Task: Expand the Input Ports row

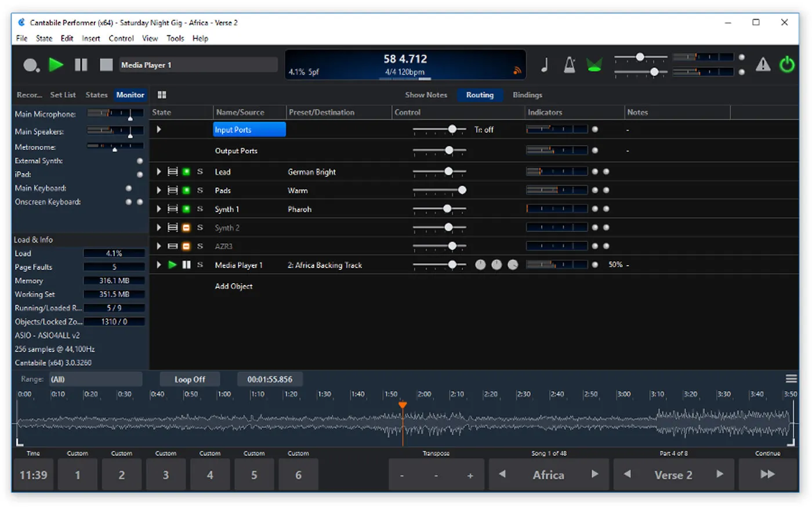Action: click(x=158, y=129)
